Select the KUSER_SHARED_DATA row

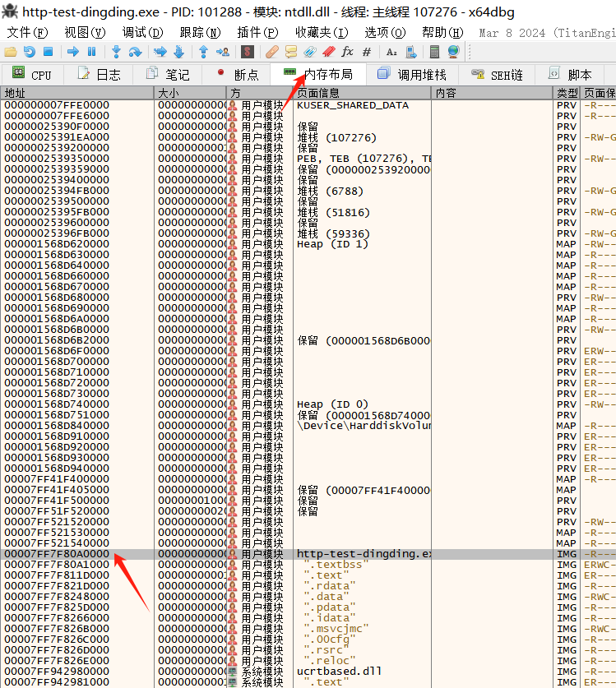(x=308, y=105)
